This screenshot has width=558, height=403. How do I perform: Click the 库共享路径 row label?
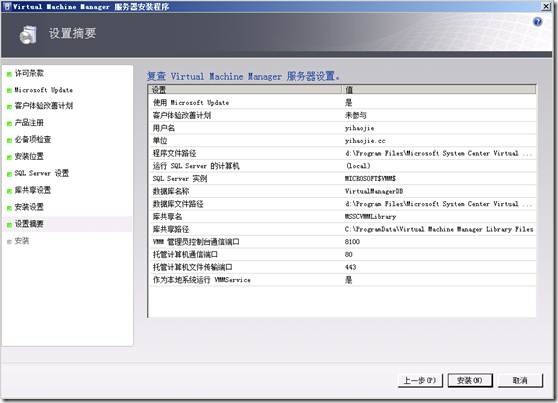pos(171,229)
